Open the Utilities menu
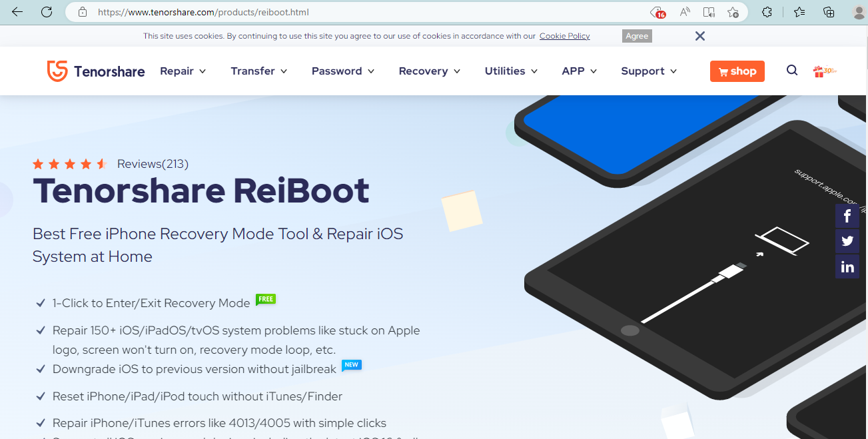The image size is (868, 439). (x=512, y=71)
